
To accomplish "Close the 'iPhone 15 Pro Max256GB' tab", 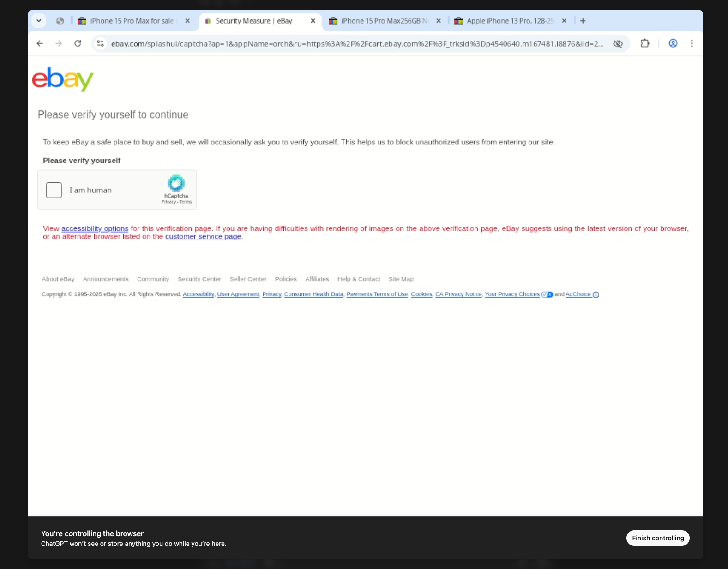I will tap(439, 21).
